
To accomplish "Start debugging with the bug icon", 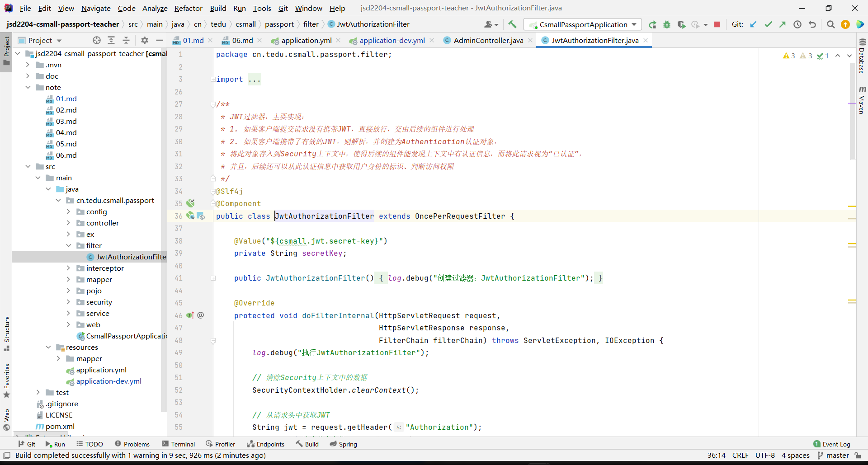I will (x=667, y=24).
